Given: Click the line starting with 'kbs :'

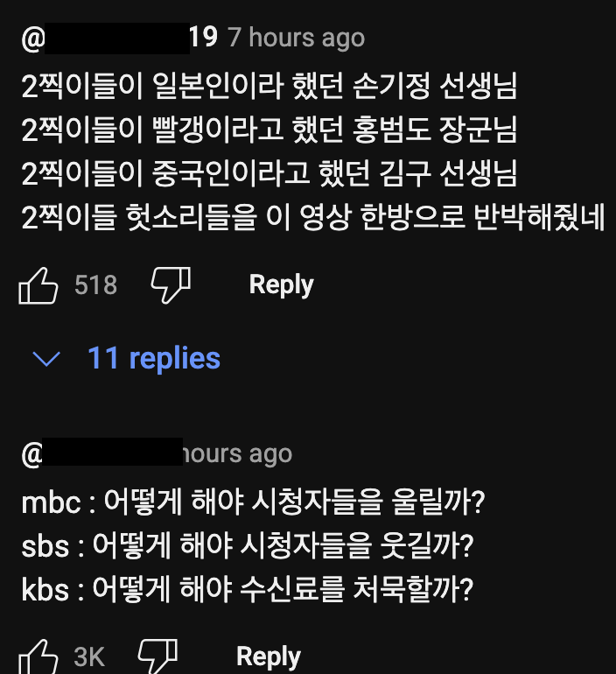Looking at the screenshot, I should click(247, 589).
